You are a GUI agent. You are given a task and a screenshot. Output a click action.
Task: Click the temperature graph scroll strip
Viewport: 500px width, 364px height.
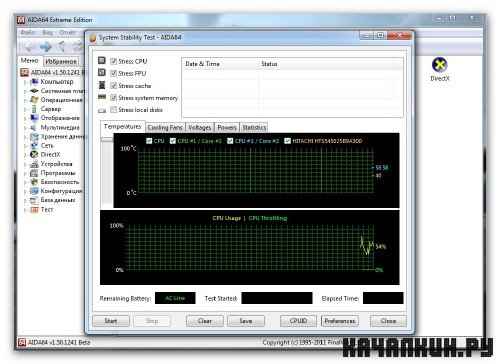[107, 173]
